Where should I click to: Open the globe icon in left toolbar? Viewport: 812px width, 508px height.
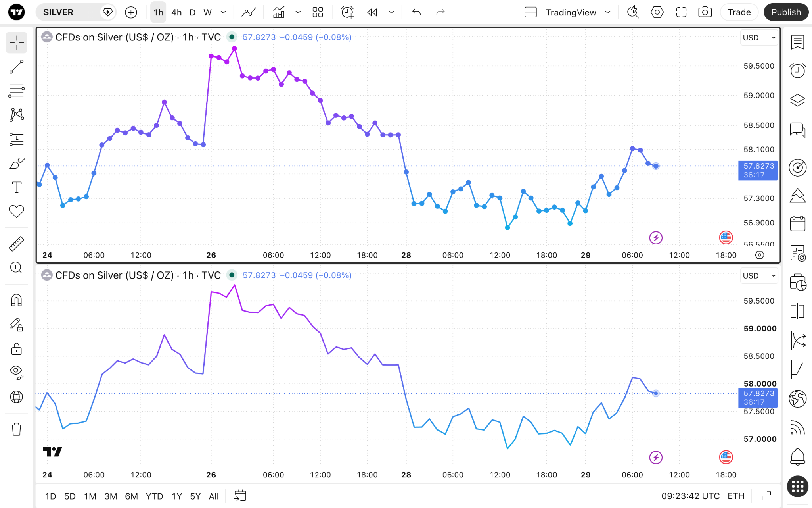(17, 397)
